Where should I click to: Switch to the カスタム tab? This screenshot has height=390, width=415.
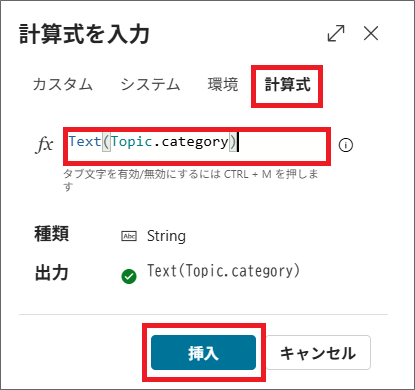click(x=63, y=84)
